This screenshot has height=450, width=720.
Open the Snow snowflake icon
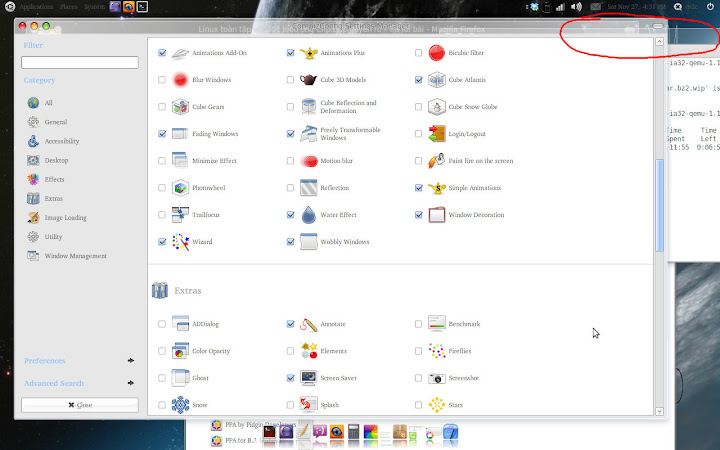coord(180,405)
